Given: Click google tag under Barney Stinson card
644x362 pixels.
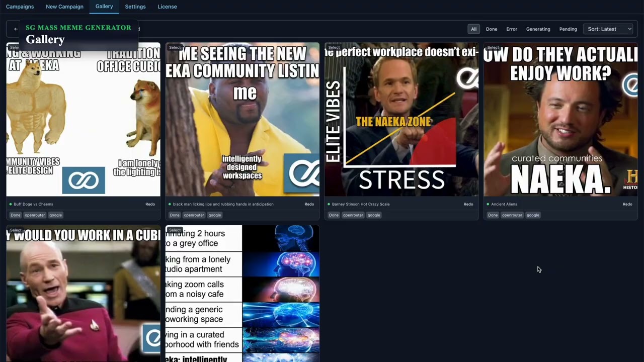Looking at the screenshot, I should coord(373,215).
